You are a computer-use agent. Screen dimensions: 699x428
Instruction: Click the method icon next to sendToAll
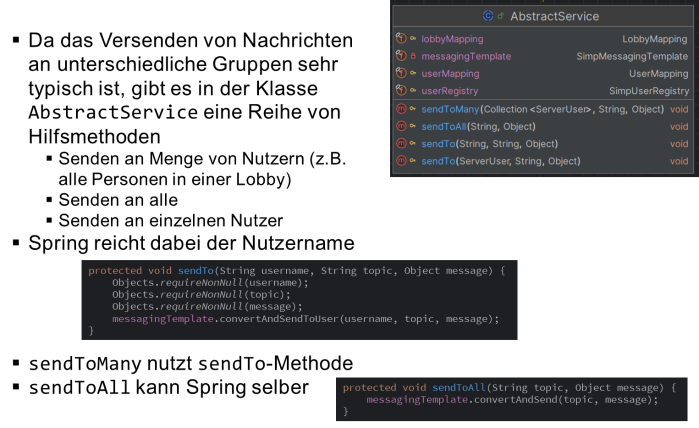point(400,127)
